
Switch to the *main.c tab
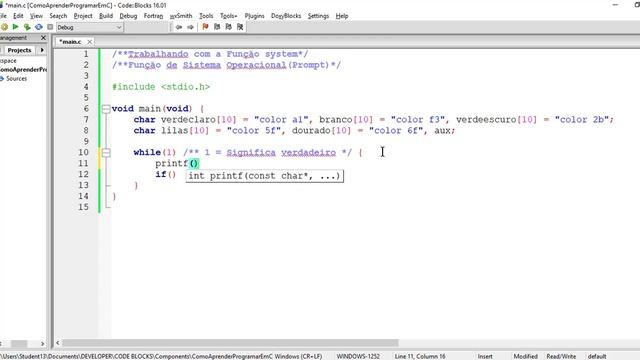point(70,42)
